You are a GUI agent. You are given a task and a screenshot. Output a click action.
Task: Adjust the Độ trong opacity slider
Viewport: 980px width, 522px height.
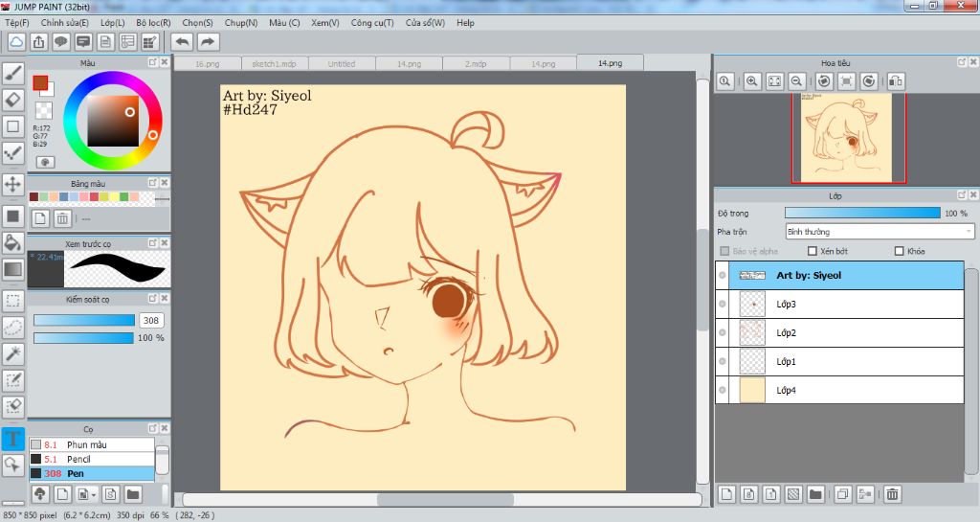tap(862, 214)
